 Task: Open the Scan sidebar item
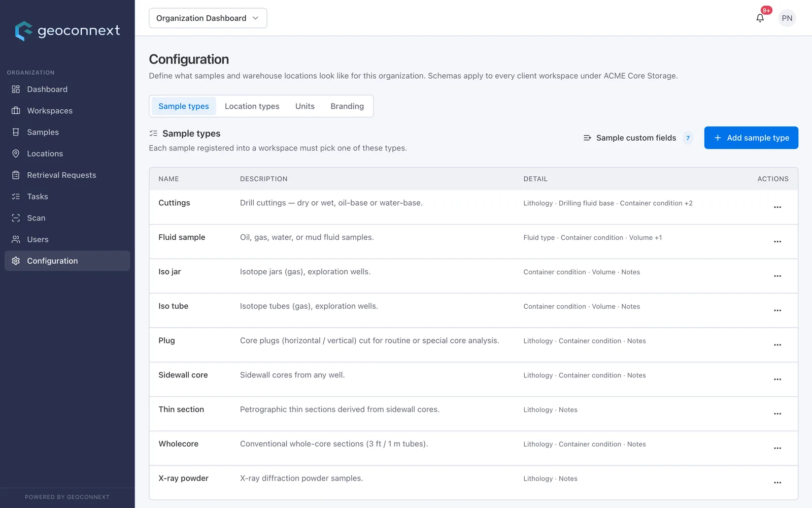[x=67, y=218]
